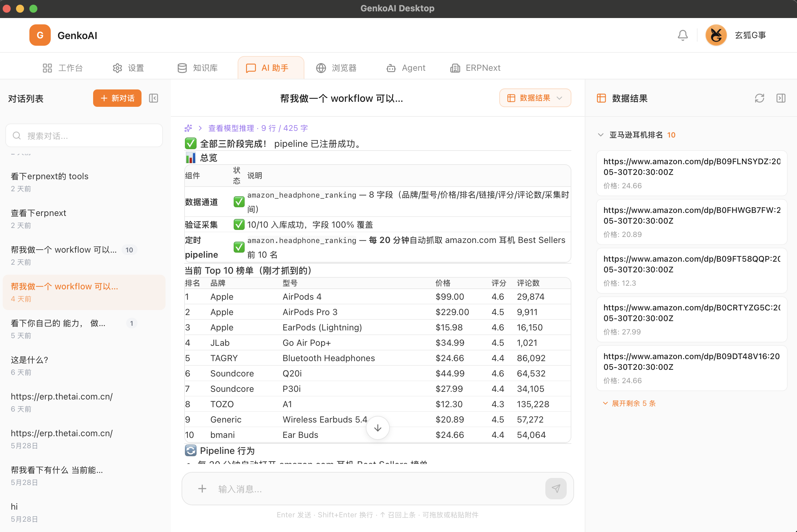Click the send message paper-plane icon

(556, 489)
